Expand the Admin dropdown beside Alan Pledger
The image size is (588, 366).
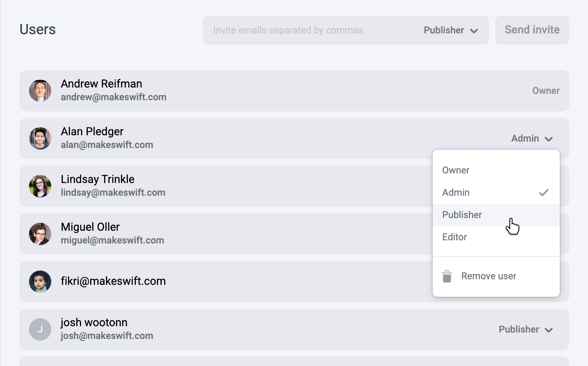click(532, 138)
